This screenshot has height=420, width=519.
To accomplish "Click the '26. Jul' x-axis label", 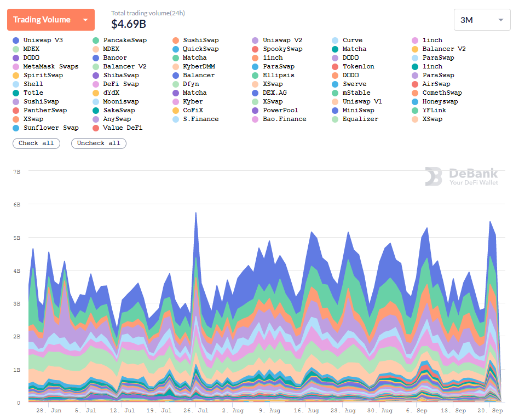I will (196, 410).
